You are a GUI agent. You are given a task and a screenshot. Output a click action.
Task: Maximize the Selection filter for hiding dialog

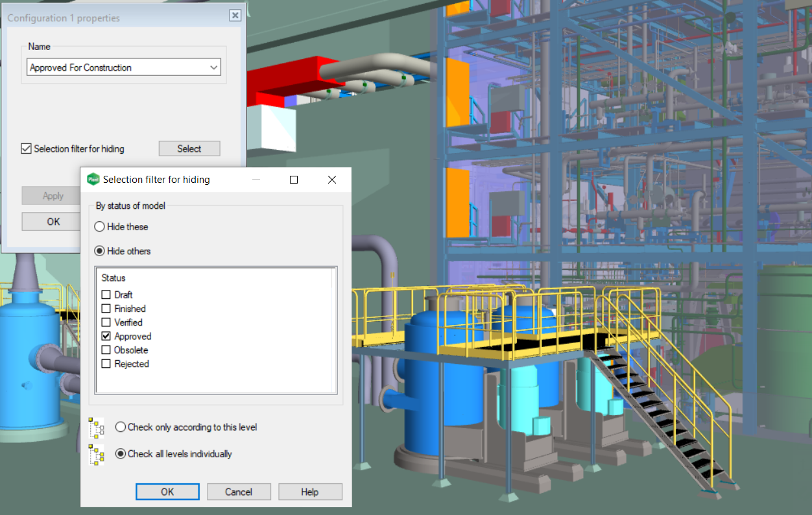[294, 180]
